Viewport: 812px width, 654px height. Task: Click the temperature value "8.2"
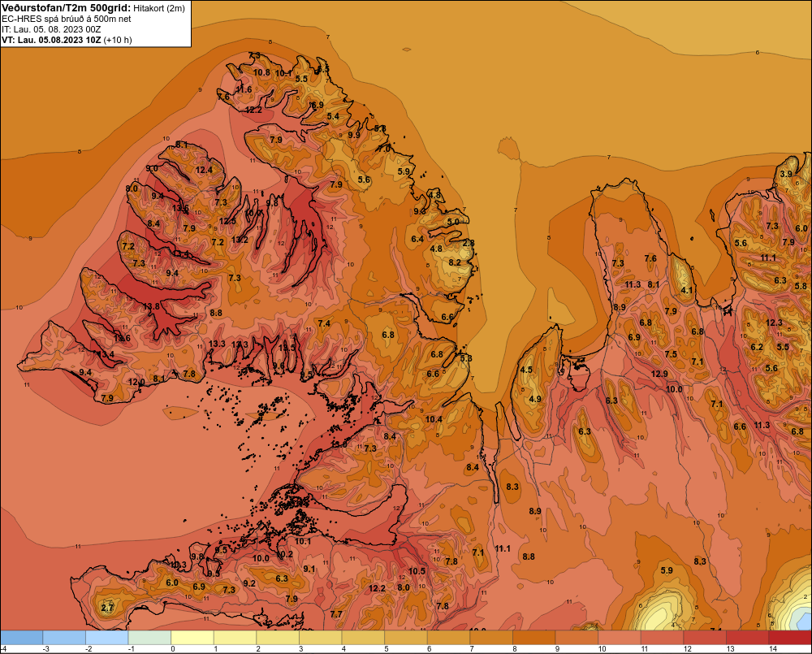tap(455, 262)
